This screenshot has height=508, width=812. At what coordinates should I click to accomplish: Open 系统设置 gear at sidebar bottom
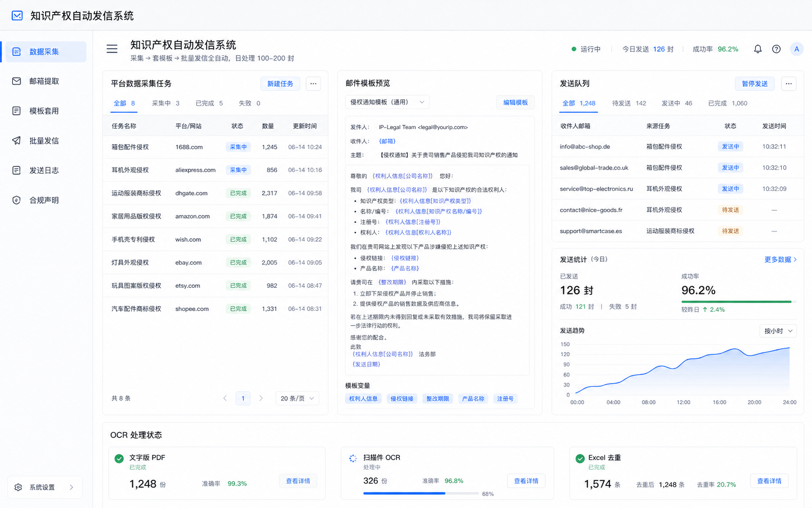coord(18,487)
